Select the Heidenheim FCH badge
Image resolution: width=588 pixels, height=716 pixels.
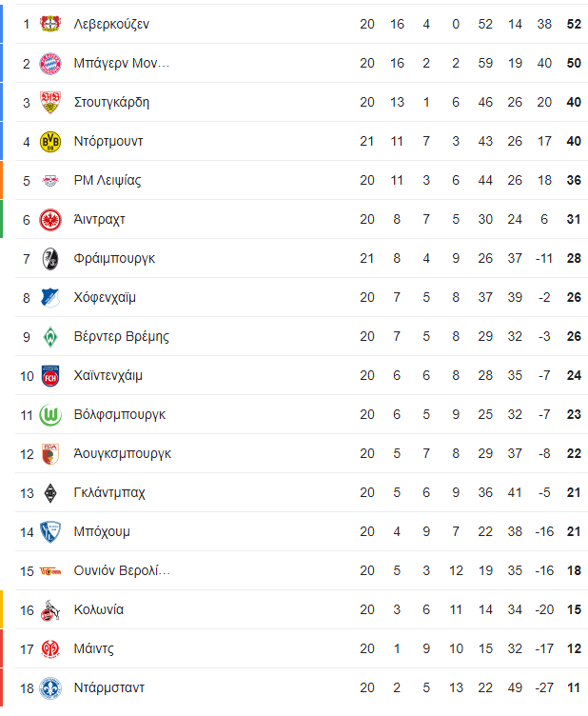coord(50,376)
